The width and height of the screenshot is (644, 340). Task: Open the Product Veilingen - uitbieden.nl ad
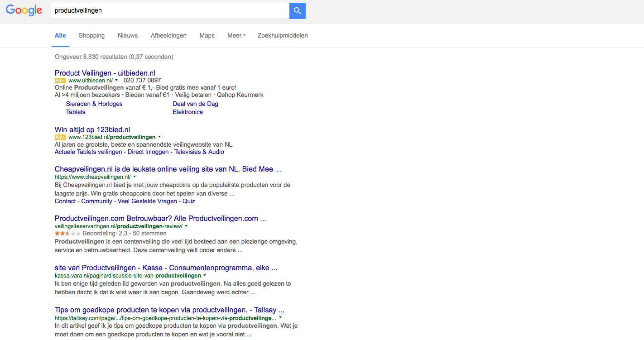point(105,73)
